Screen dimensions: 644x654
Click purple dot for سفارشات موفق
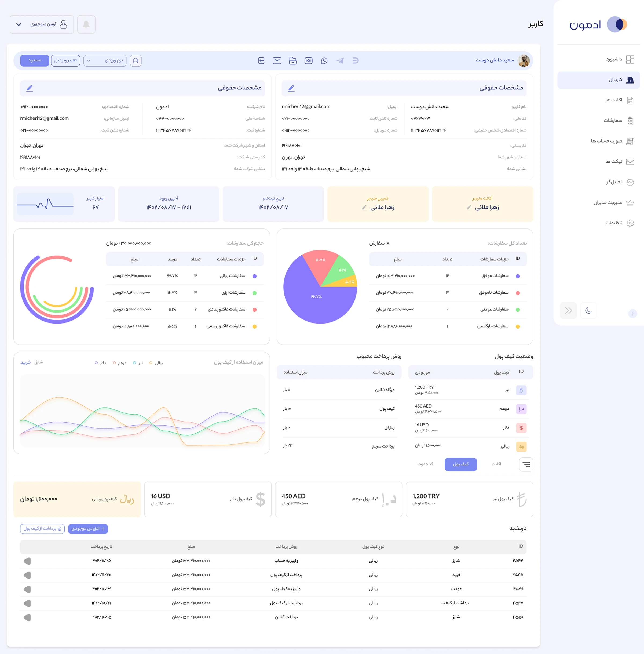point(518,276)
